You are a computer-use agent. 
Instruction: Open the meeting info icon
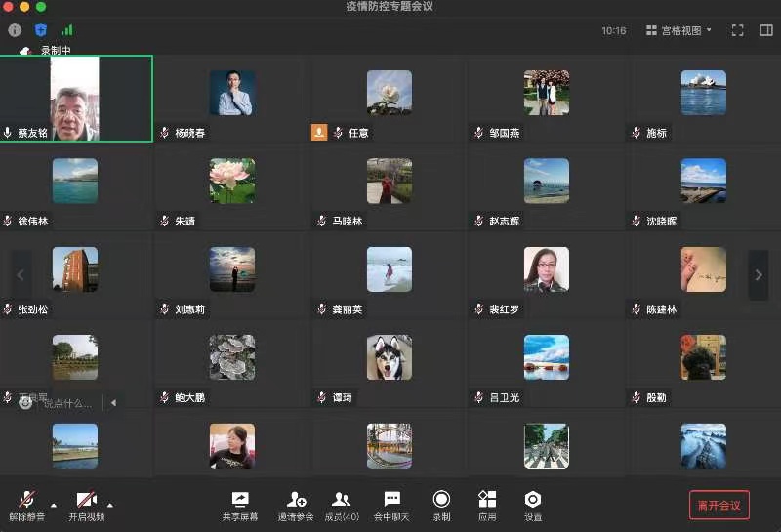pyautogui.click(x=15, y=30)
